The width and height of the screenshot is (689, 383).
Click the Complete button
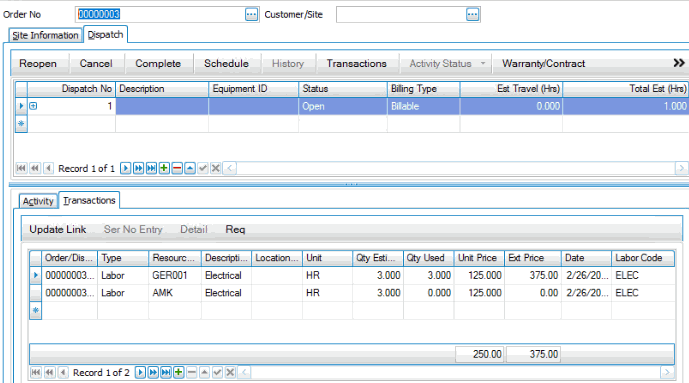coord(158,64)
